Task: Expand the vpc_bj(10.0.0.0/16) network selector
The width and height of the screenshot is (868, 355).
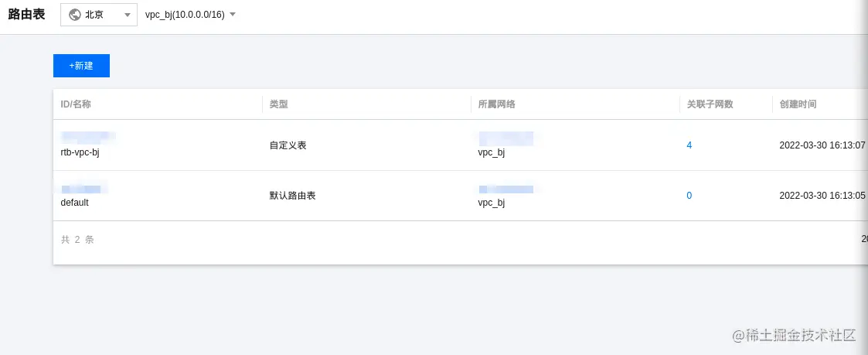Action: coord(190,15)
